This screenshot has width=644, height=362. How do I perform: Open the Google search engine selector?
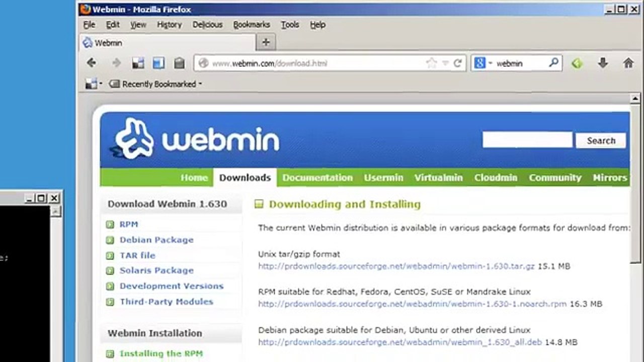(x=482, y=63)
